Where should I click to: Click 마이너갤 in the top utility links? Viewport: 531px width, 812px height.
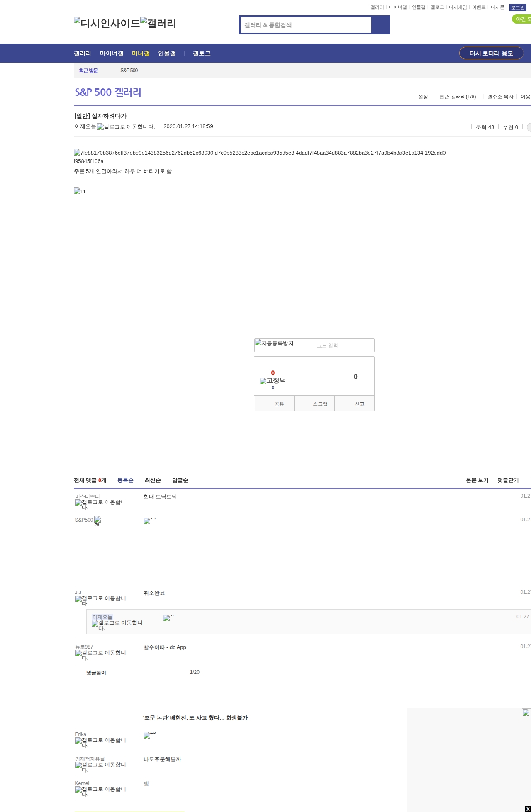(398, 7)
